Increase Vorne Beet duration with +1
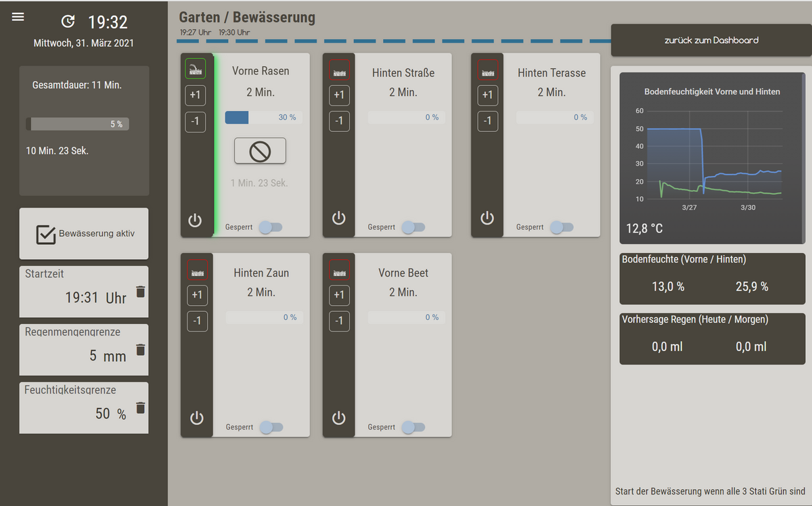812x506 pixels. pos(339,296)
